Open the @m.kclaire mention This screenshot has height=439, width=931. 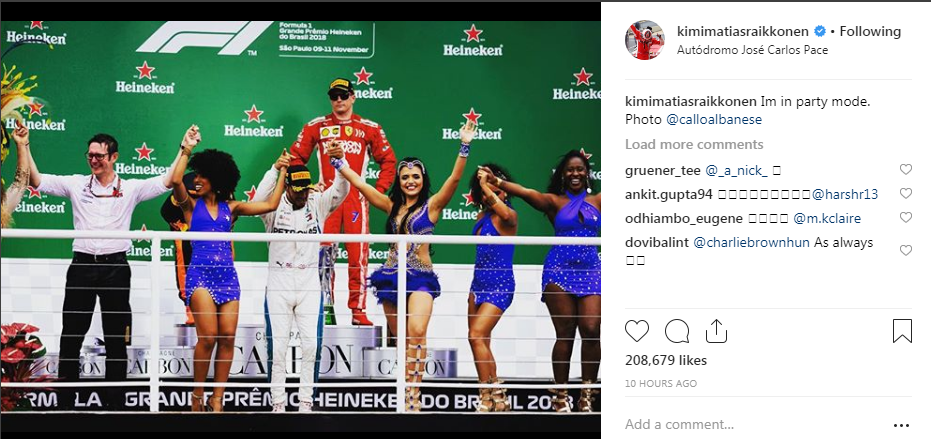(827, 219)
